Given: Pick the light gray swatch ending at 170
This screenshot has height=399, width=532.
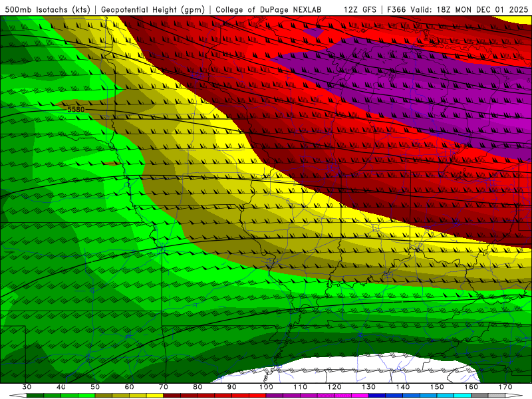Looking at the screenshot, I should pos(497,396).
